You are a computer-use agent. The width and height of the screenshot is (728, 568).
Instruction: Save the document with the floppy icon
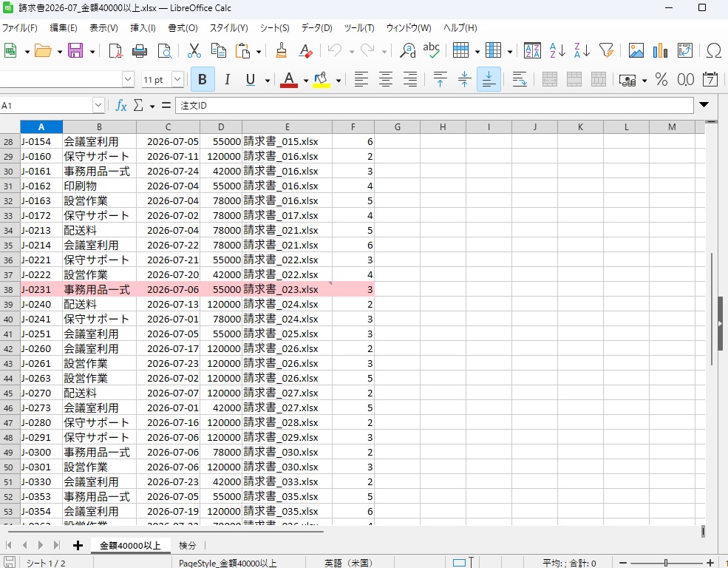tap(75, 50)
